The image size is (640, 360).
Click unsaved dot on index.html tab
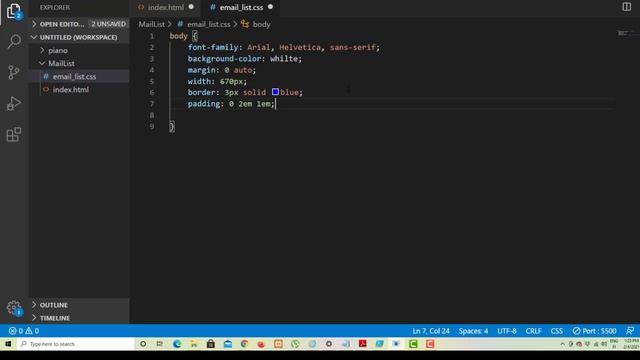coord(191,7)
